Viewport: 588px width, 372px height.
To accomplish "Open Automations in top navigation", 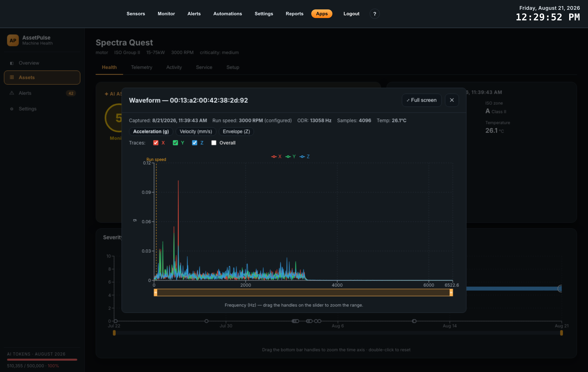I will [x=227, y=14].
